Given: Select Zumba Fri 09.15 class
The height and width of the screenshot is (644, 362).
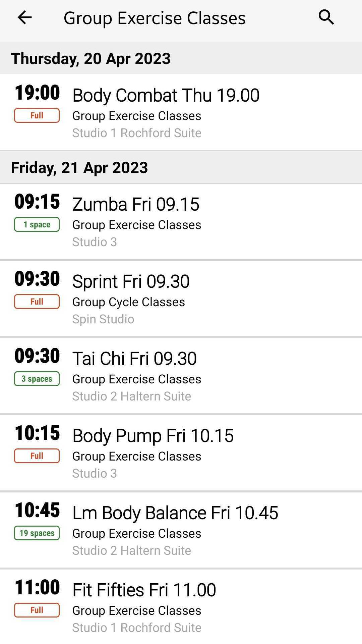Looking at the screenshot, I should point(181,222).
